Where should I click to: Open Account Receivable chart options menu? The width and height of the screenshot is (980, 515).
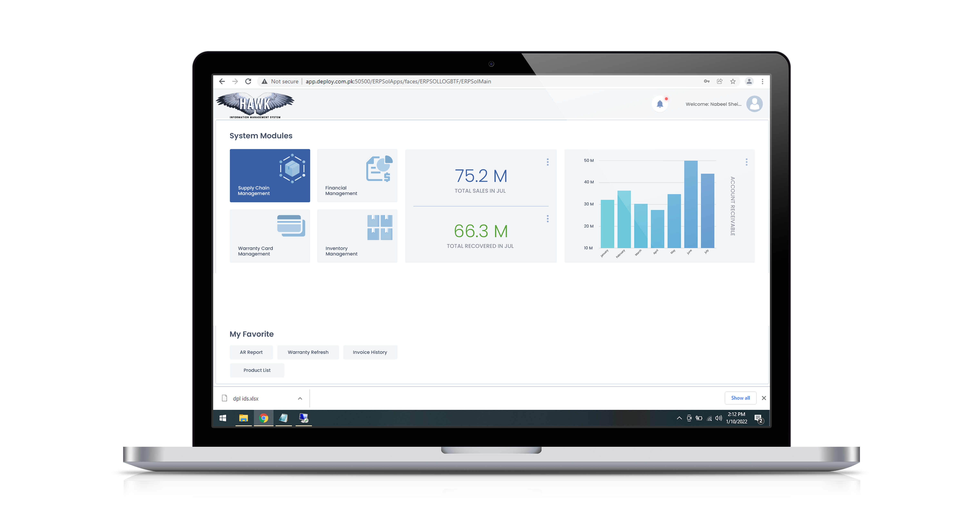click(746, 162)
